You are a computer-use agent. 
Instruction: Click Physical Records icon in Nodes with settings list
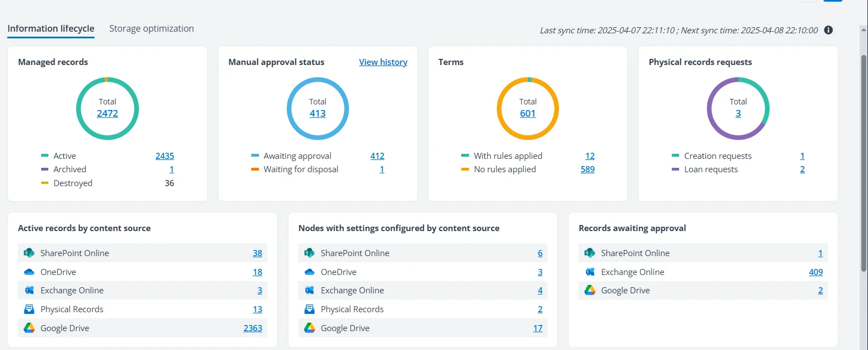pyautogui.click(x=310, y=309)
